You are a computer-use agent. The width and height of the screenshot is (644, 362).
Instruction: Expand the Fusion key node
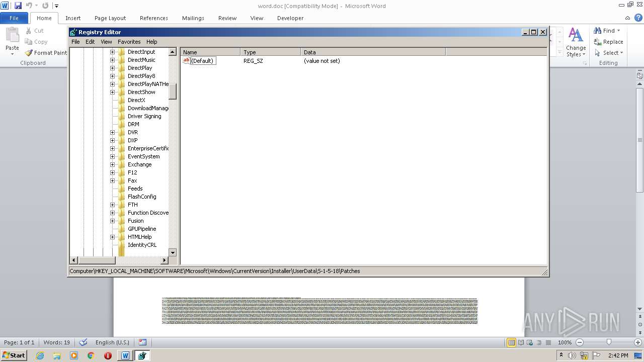pyautogui.click(x=113, y=221)
